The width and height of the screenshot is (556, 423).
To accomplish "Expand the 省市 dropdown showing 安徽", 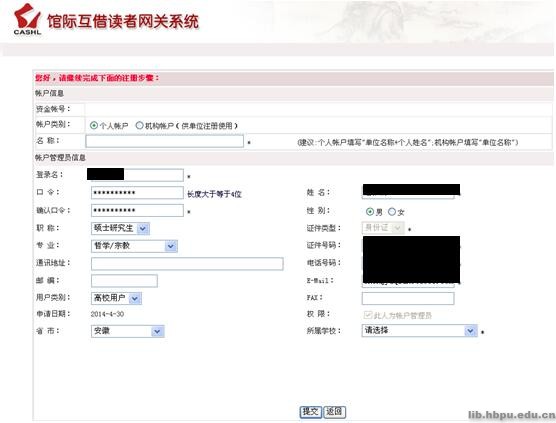I will [x=128, y=331].
